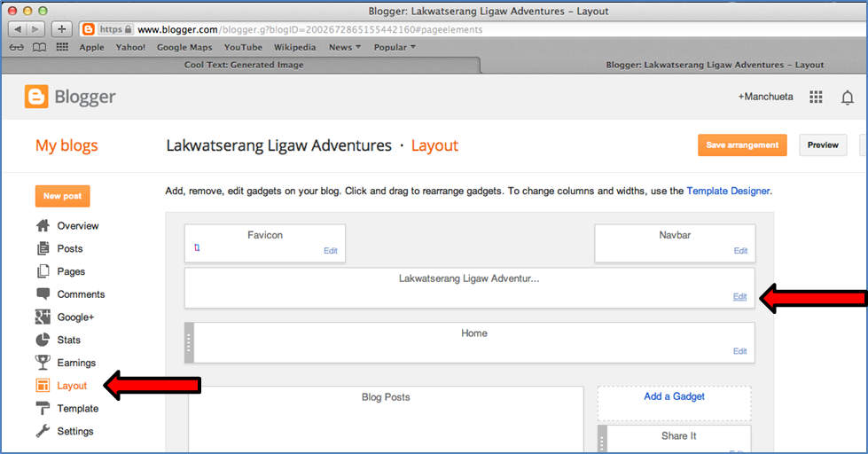868x454 pixels.
Task: Open Yahoo! bookmark
Action: (x=130, y=48)
